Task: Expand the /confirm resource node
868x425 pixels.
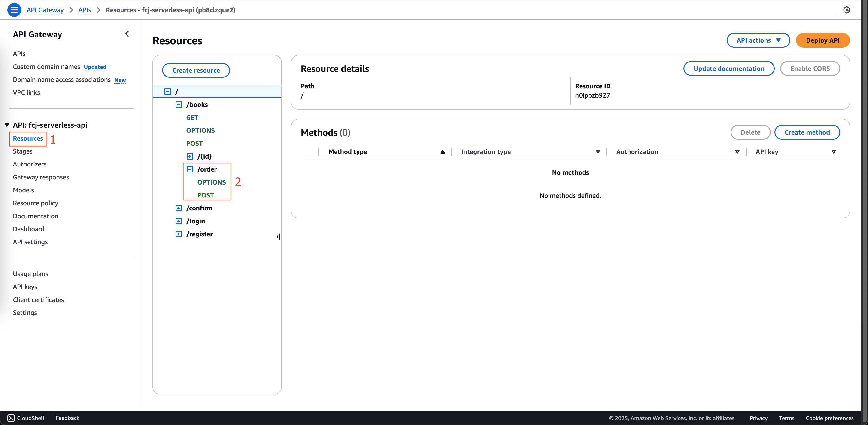Action: (179, 208)
